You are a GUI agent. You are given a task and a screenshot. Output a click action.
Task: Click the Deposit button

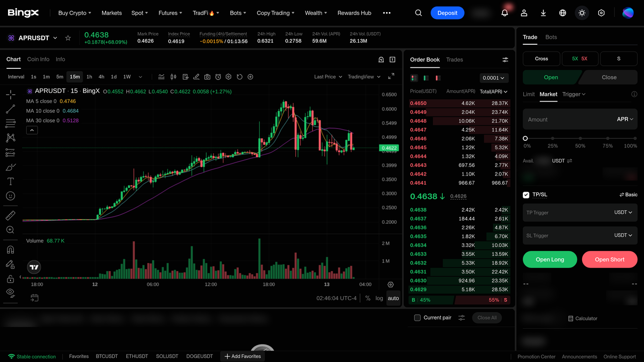pyautogui.click(x=447, y=13)
